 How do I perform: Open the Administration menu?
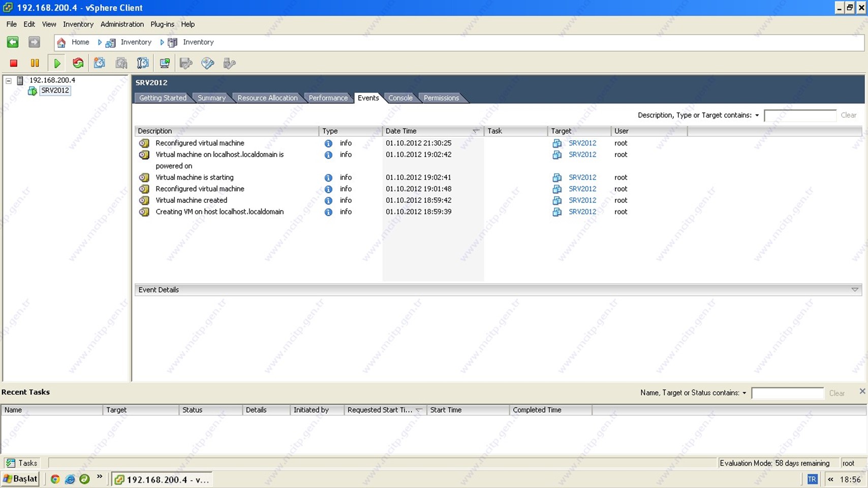tap(122, 24)
